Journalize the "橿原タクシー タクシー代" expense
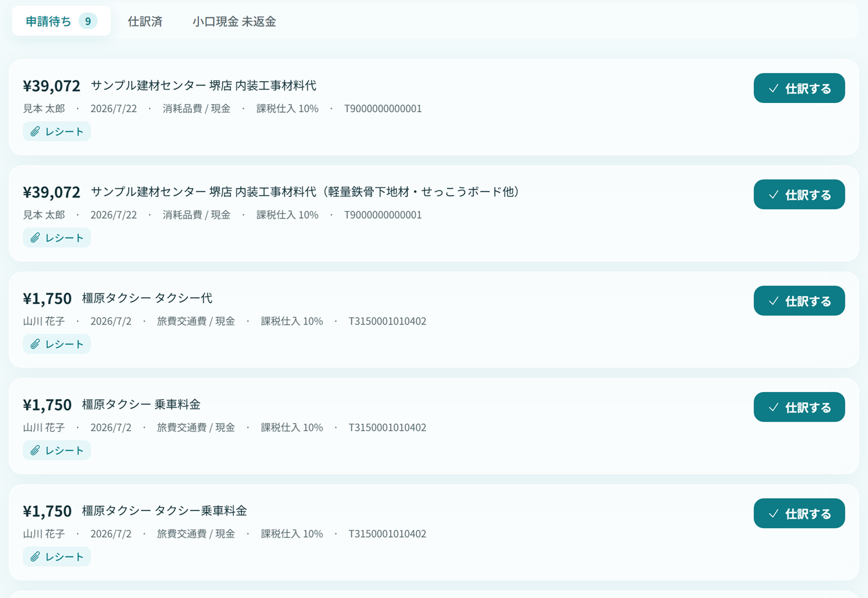 tap(799, 301)
